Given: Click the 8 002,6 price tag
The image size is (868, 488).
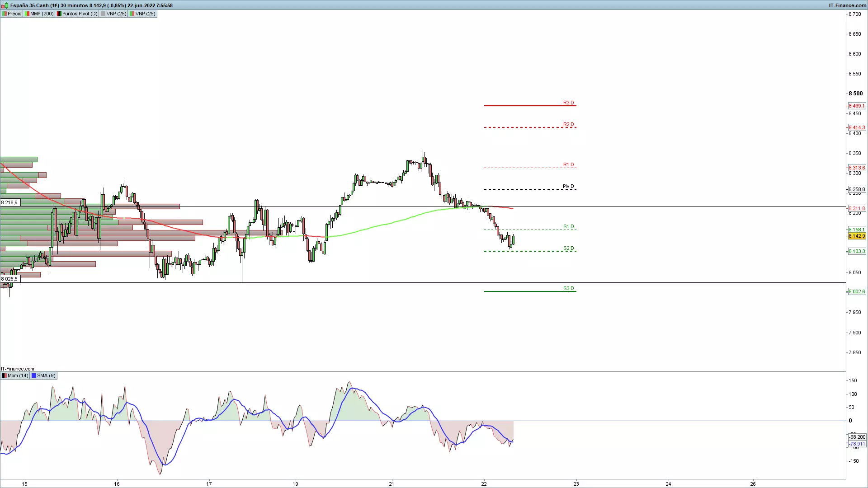Looking at the screenshot, I should pos(857,291).
